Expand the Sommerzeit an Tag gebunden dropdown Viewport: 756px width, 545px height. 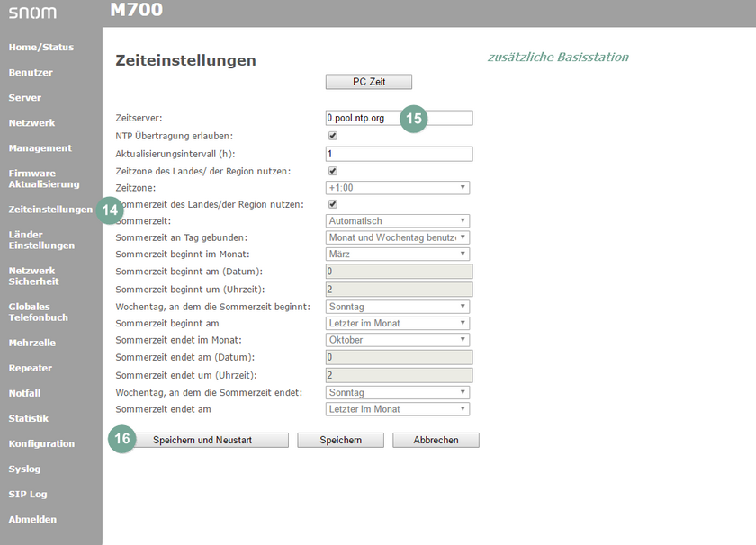click(x=397, y=237)
